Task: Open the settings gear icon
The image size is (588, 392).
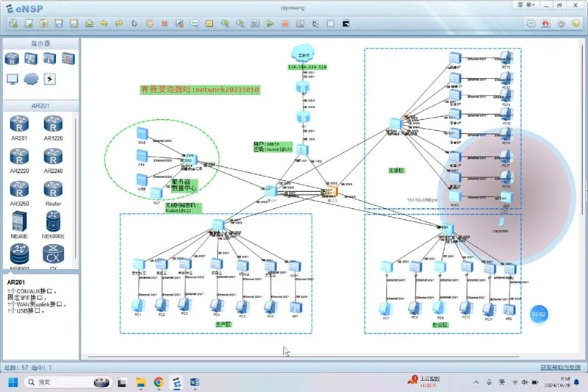Action: 562,24
